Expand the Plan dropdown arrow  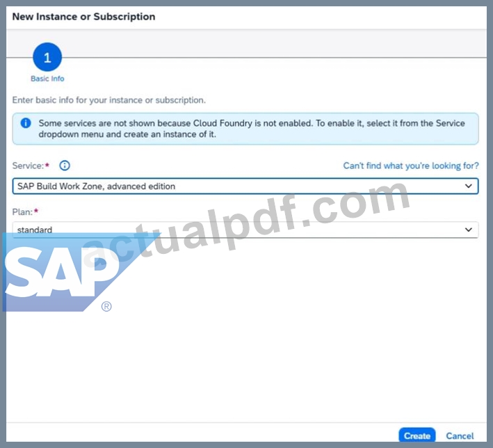tap(468, 230)
